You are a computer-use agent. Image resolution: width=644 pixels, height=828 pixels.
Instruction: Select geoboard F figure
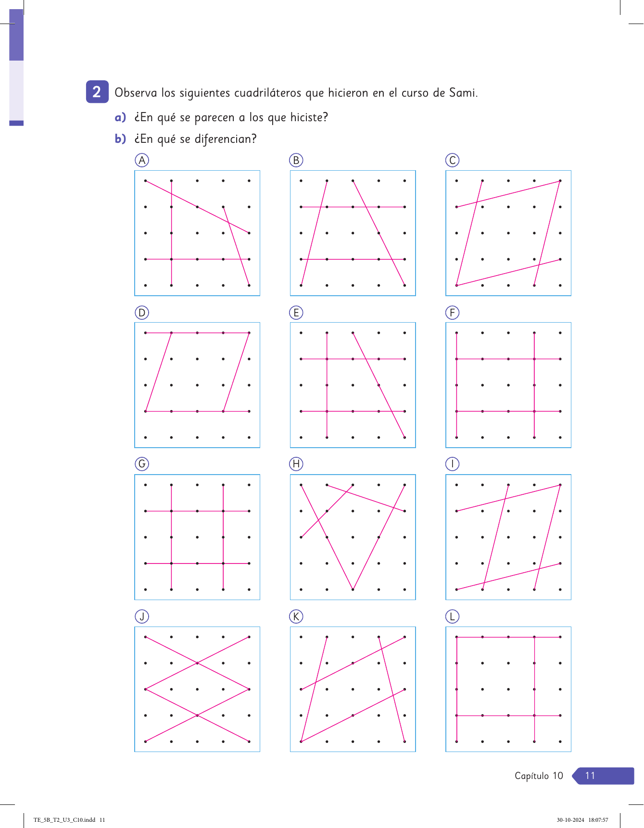(508, 385)
